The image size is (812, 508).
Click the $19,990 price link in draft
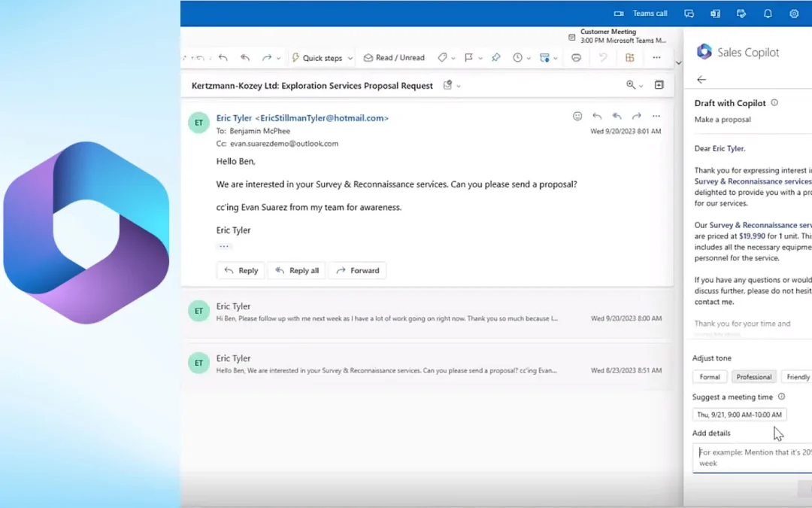coord(752,236)
